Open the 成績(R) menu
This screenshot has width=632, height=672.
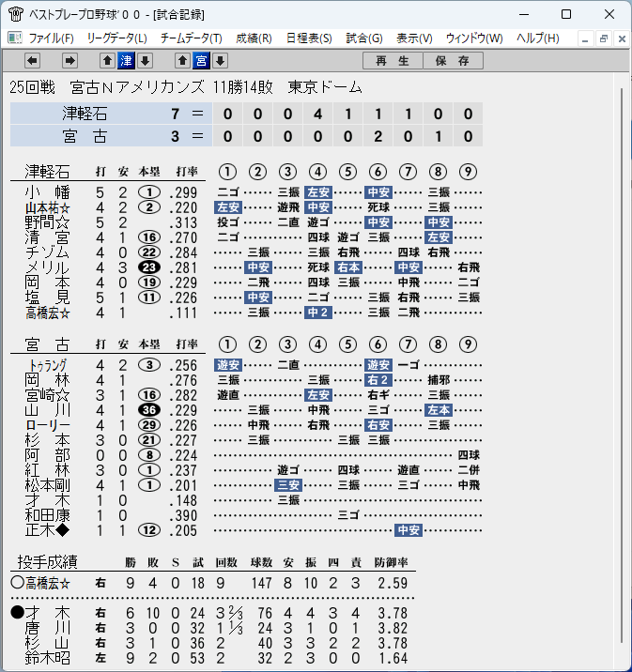tap(254, 38)
